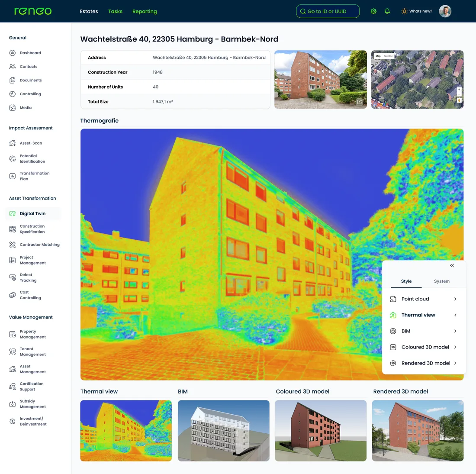Click the Go to ID or UUID field
Image resolution: width=476 pixels, height=474 pixels.
click(328, 11)
